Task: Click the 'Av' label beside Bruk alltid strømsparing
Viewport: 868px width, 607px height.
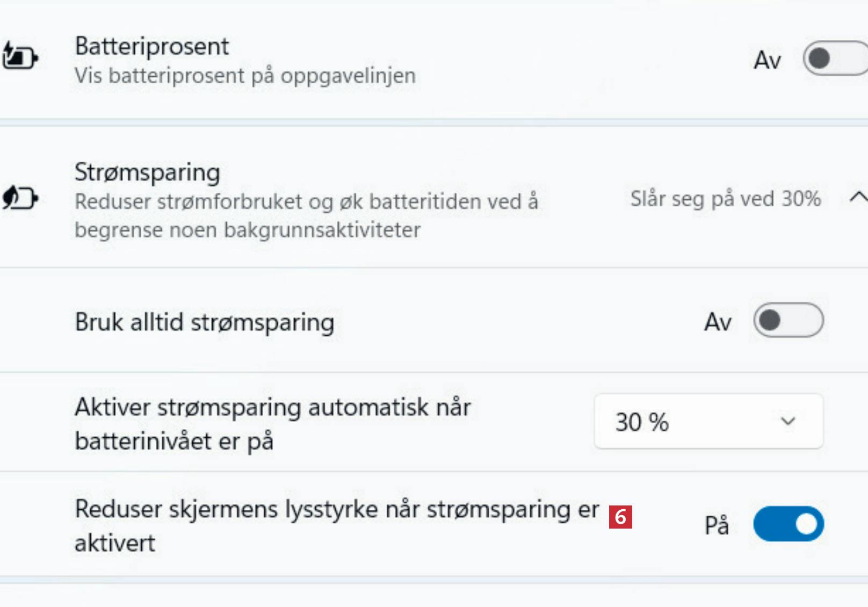Action: (718, 322)
